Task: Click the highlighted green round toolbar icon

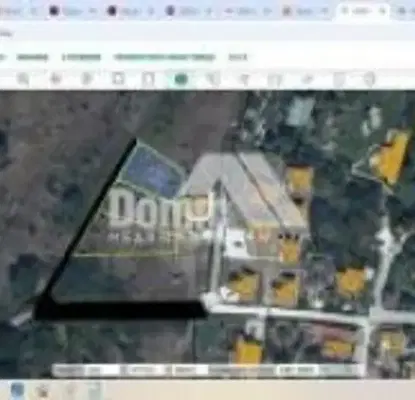Action: click(181, 79)
